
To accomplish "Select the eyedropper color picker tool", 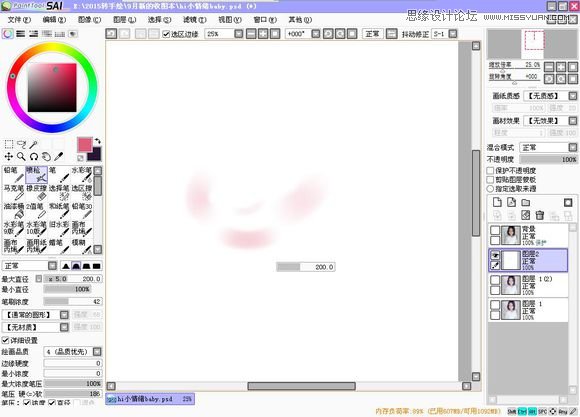I will coord(58,157).
